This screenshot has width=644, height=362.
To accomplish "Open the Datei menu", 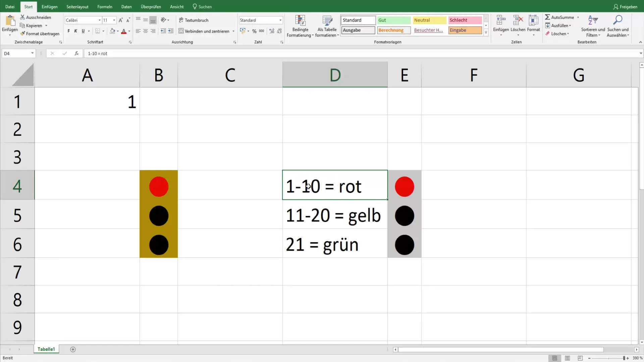I will tap(10, 7).
